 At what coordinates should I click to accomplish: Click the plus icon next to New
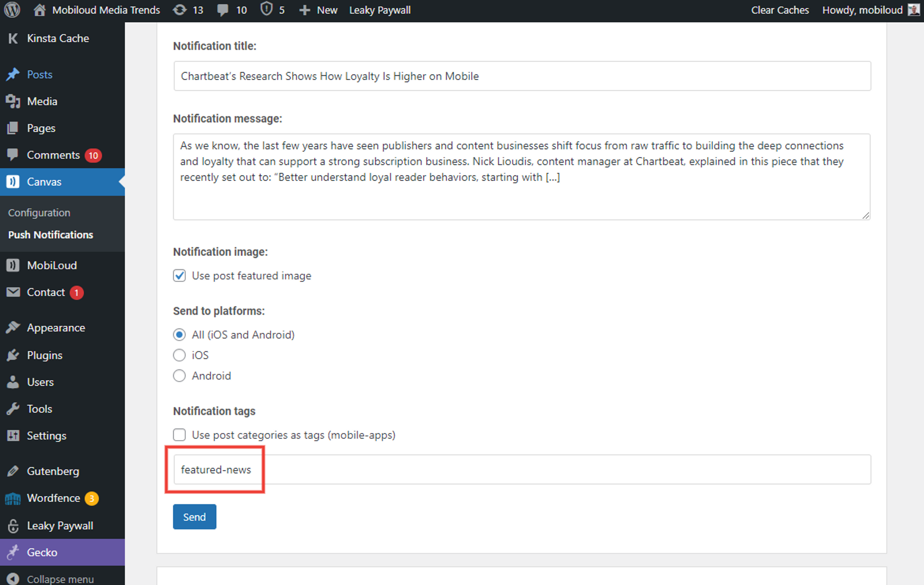pos(304,10)
